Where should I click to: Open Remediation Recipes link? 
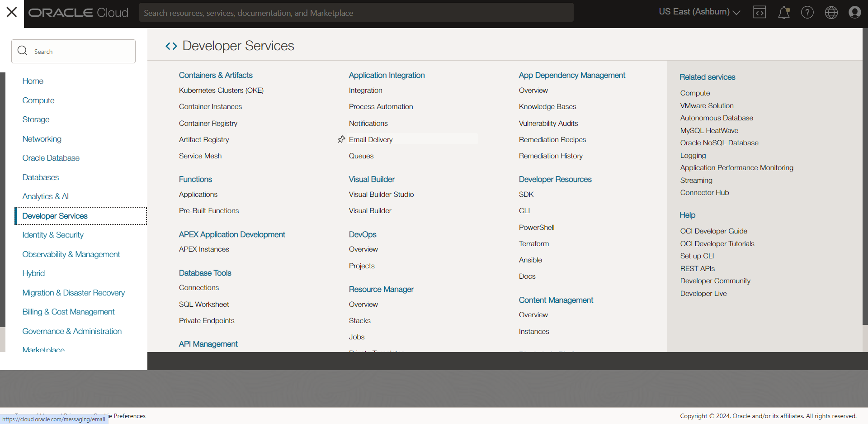[552, 139]
